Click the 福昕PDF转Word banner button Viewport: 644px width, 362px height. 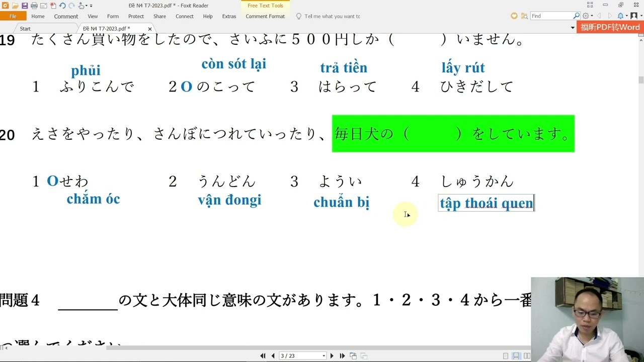[610, 27]
